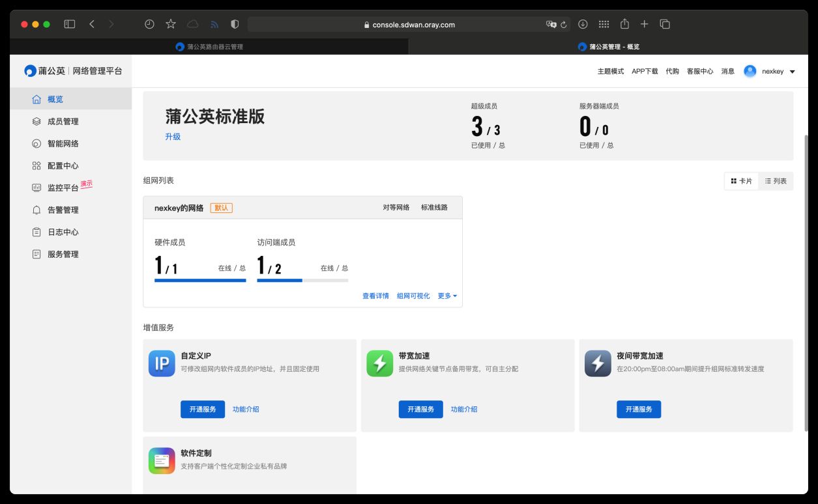Open 客服中心 in top menu
The height and width of the screenshot is (504, 818).
pos(700,72)
